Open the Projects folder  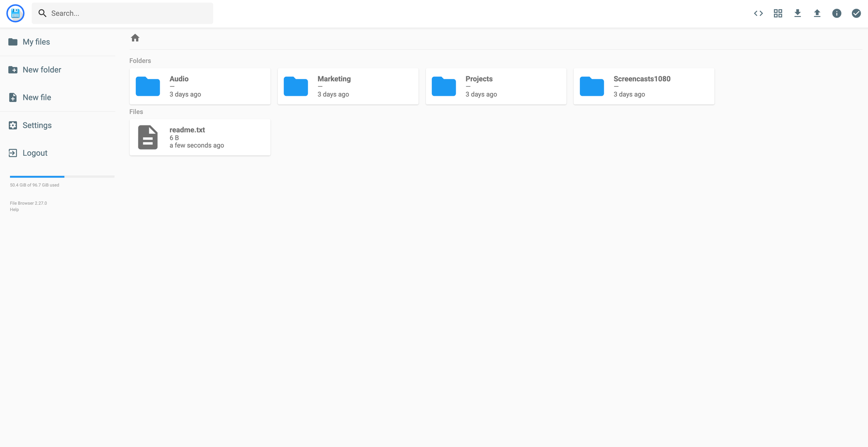click(496, 86)
